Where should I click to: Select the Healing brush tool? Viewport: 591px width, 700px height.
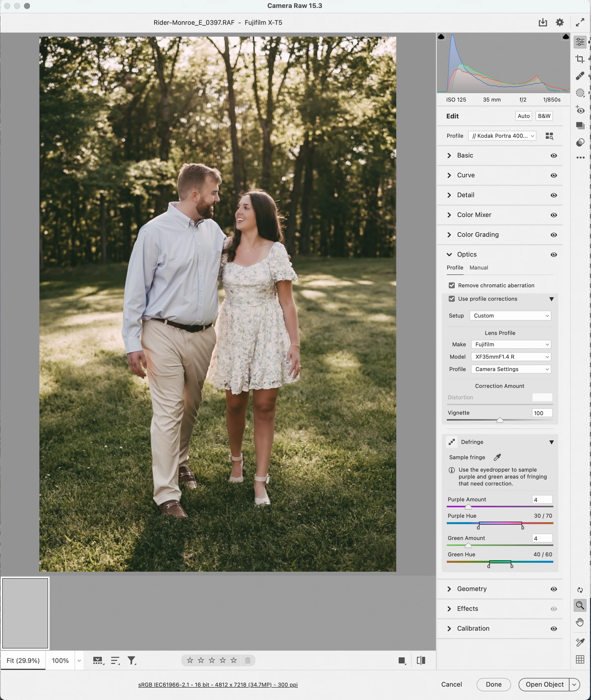click(x=580, y=76)
